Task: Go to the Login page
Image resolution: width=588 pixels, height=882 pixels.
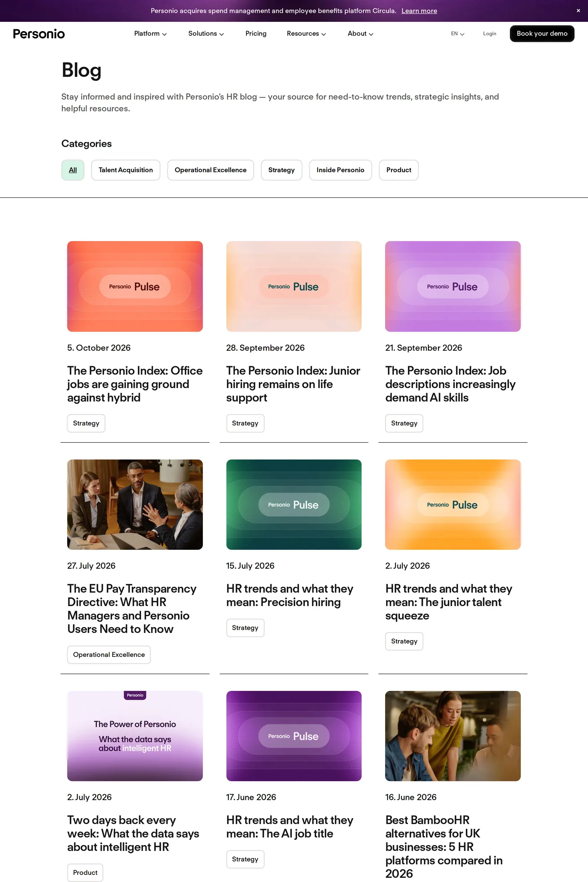Action: 490,34
